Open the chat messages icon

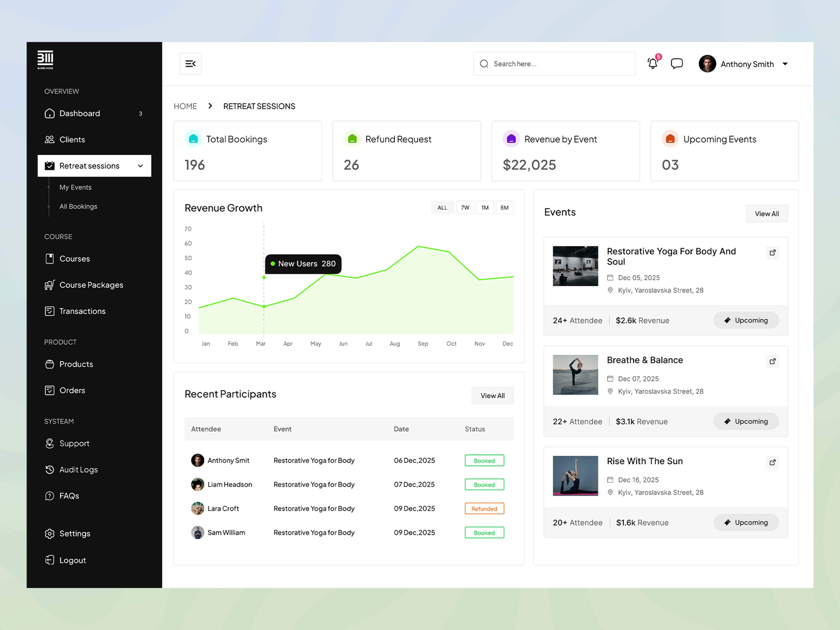tap(676, 63)
